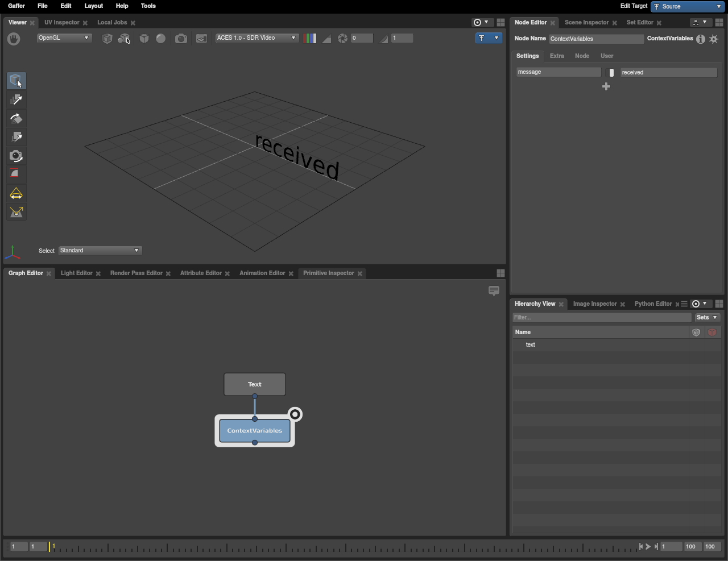Click the 'received' value field
Screen dimensions: 728x561
(x=669, y=72)
